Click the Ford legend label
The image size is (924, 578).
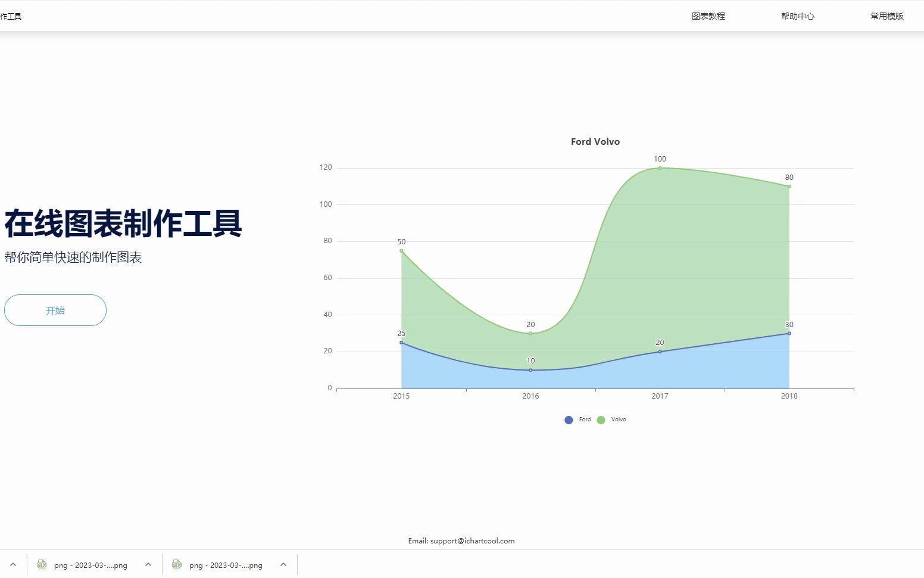point(585,419)
